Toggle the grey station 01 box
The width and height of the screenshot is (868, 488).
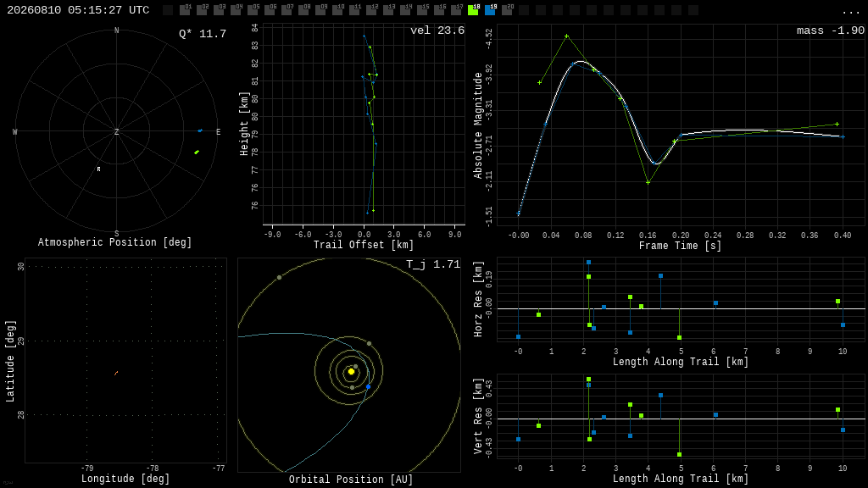[186, 9]
